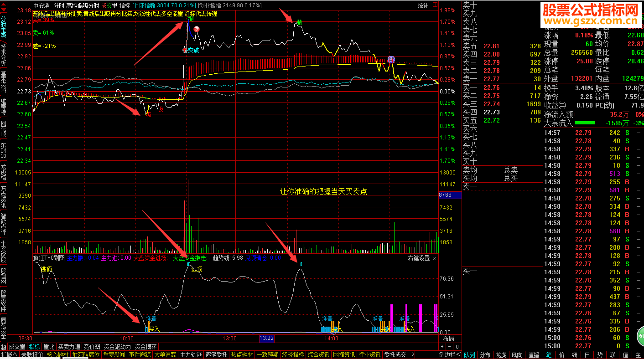Switch to the 资金驱动力 tab
The width and height of the screenshot is (644, 359).
pos(118,347)
